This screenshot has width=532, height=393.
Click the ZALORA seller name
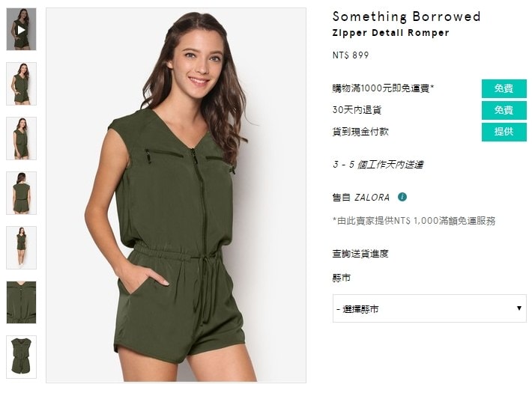click(x=372, y=198)
